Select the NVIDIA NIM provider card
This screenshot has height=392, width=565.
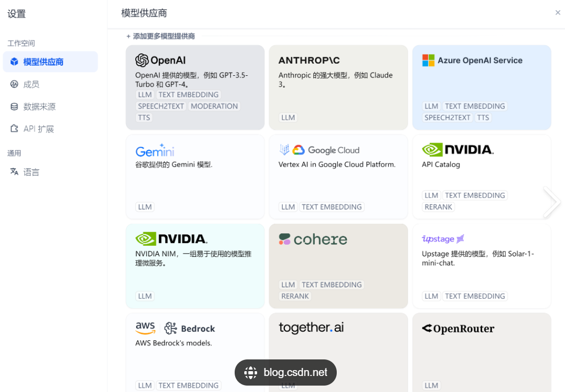[195, 265]
